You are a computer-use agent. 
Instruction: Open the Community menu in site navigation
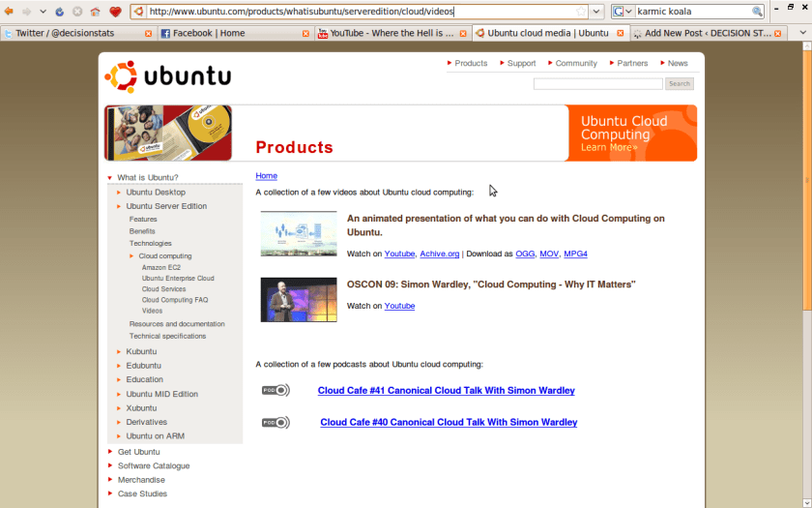click(576, 63)
